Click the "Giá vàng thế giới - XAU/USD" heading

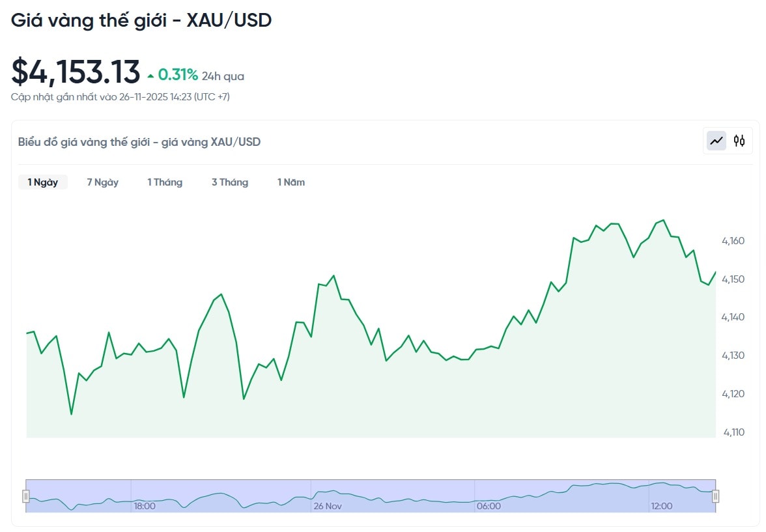coord(141,20)
